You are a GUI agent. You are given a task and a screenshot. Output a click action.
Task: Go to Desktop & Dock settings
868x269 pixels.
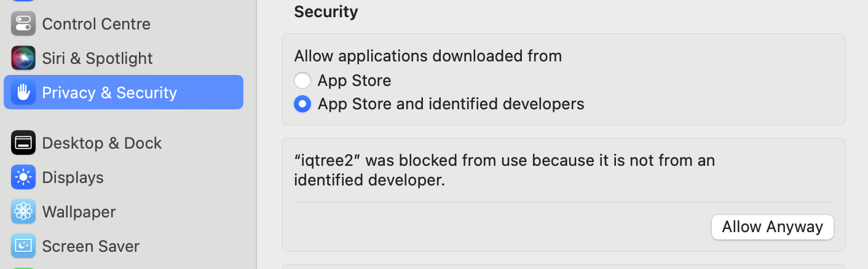point(124,142)
